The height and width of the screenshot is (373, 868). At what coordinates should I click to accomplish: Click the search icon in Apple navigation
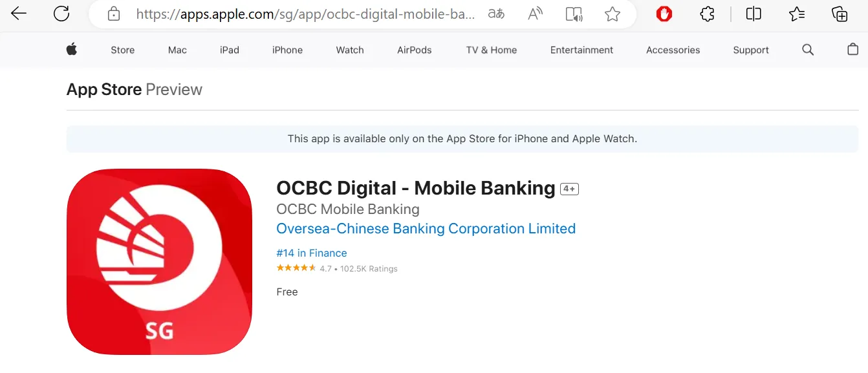tap(807, 50)
